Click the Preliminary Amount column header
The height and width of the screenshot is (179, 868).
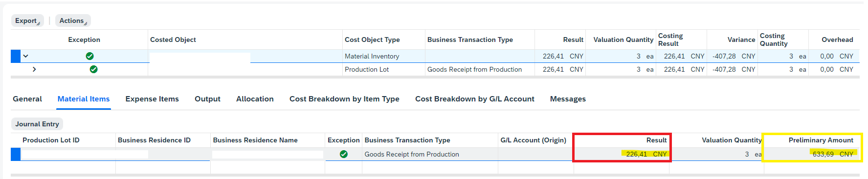(821, 140)
